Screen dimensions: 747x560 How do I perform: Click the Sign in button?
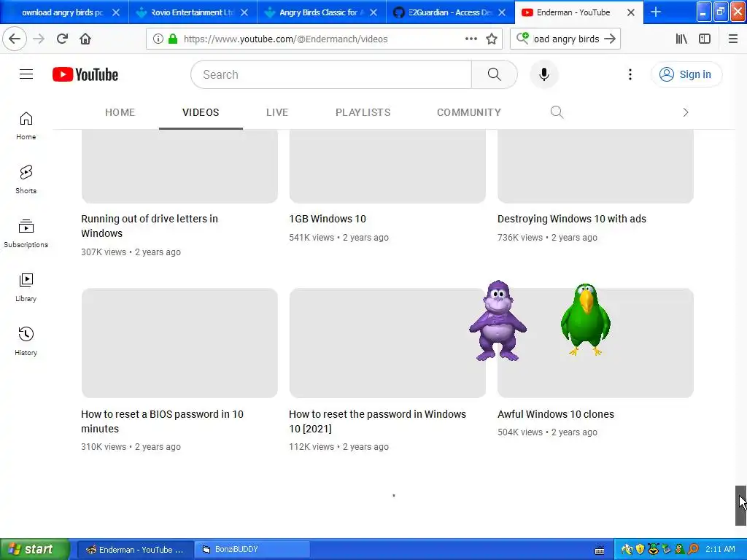click(686, 74)
